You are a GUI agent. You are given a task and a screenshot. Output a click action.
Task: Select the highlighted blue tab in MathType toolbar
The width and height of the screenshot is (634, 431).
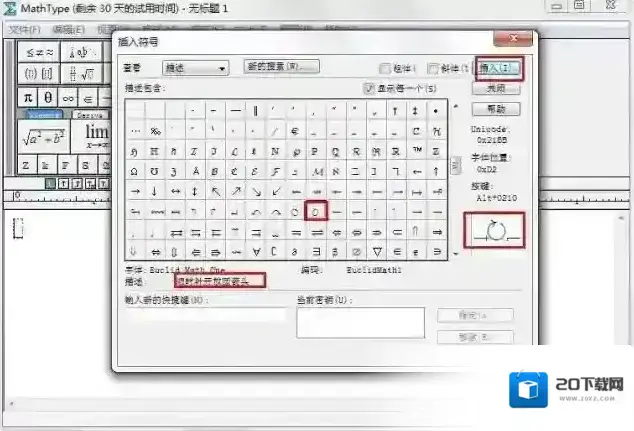(x=44, y=115)
